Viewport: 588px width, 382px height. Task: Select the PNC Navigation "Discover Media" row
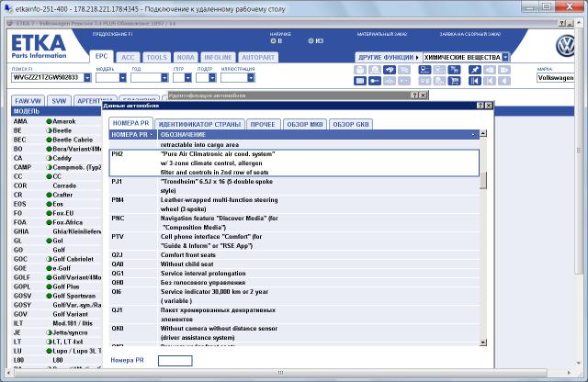[294, 222]
